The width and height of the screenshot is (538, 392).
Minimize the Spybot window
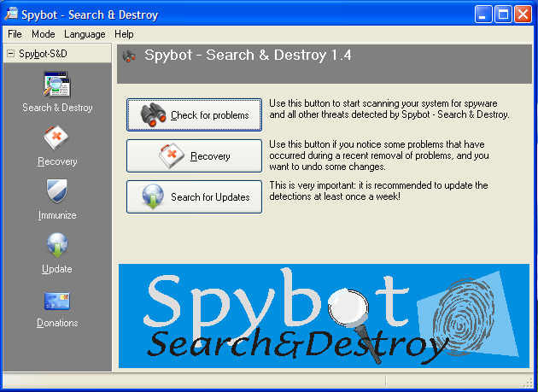tap(483, 15)
